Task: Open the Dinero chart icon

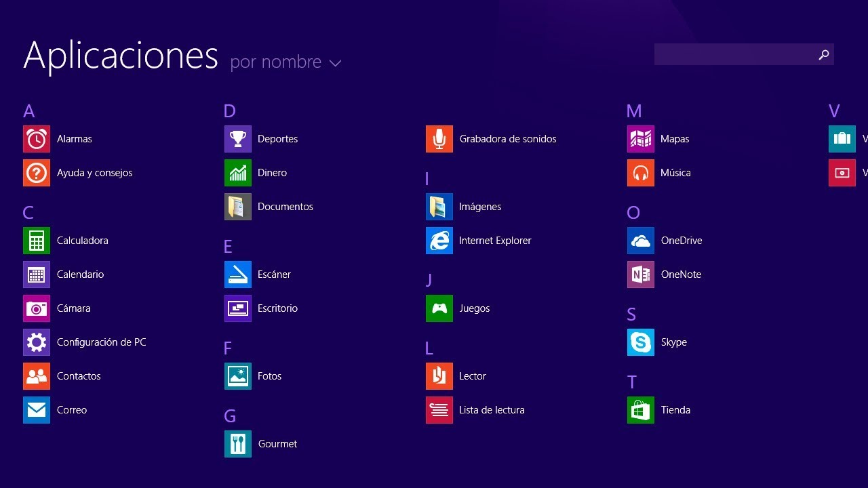Action: (x=238, y=173)
